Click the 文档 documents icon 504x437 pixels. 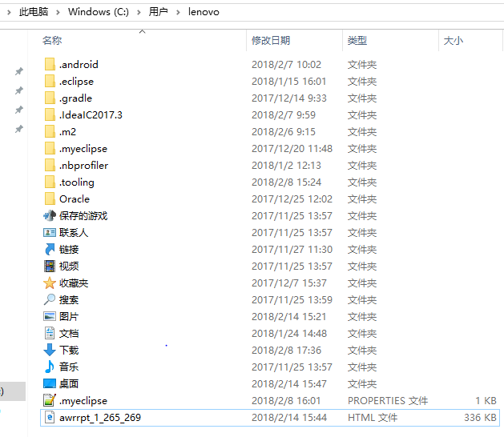tap(50, 333)
